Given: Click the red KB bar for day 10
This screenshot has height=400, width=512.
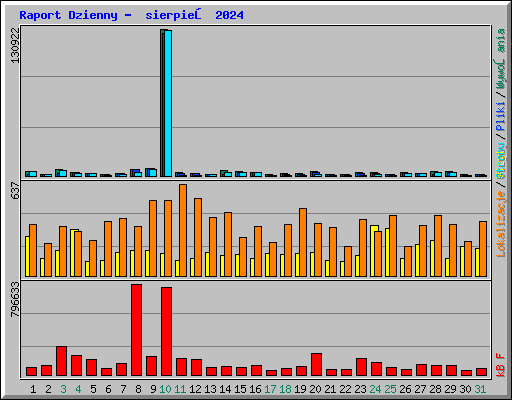Looking at the screenshot, I should pos(166,331).
